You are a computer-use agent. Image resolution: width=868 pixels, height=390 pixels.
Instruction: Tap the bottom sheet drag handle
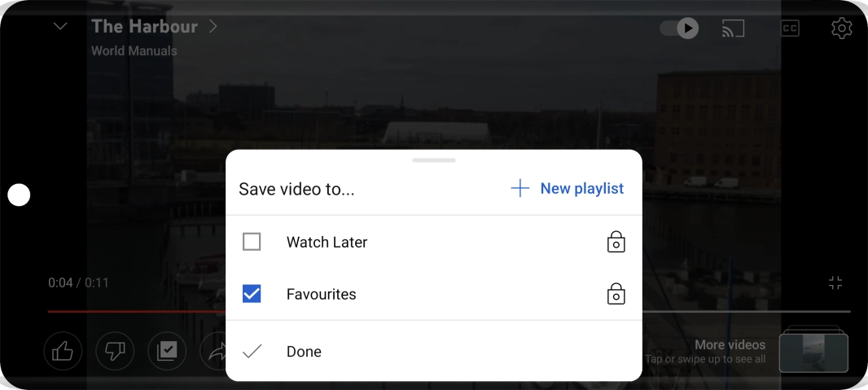pos(434,160)
